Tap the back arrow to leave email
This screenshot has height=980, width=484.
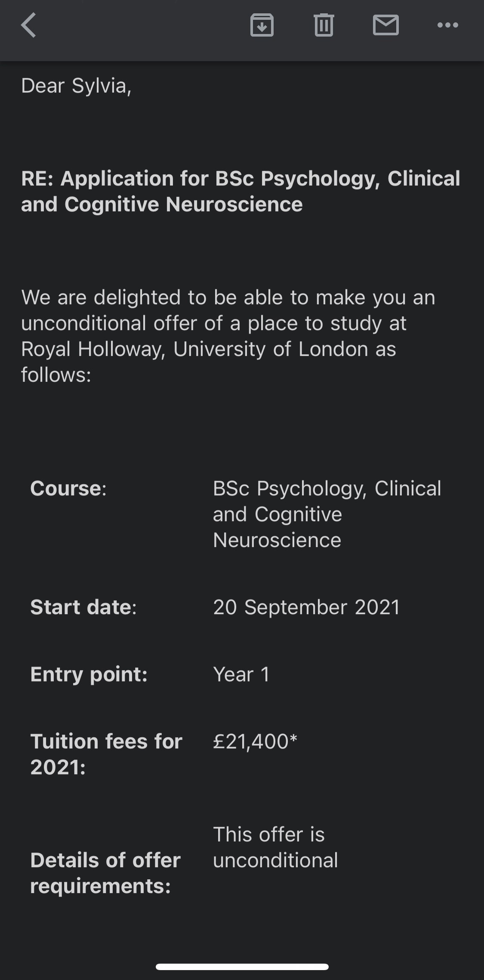click(28, 25)
